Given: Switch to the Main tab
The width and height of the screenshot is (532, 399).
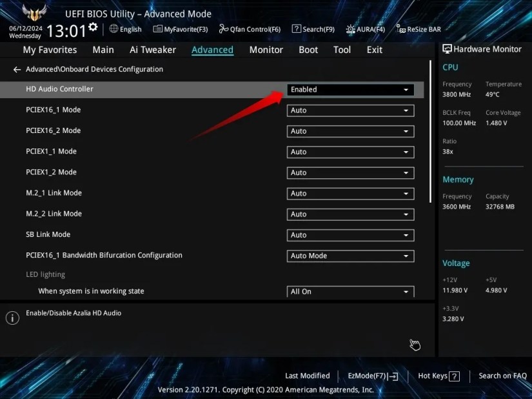Looking at the screenshot, I should pyautogui.click(x=103, y=50).
